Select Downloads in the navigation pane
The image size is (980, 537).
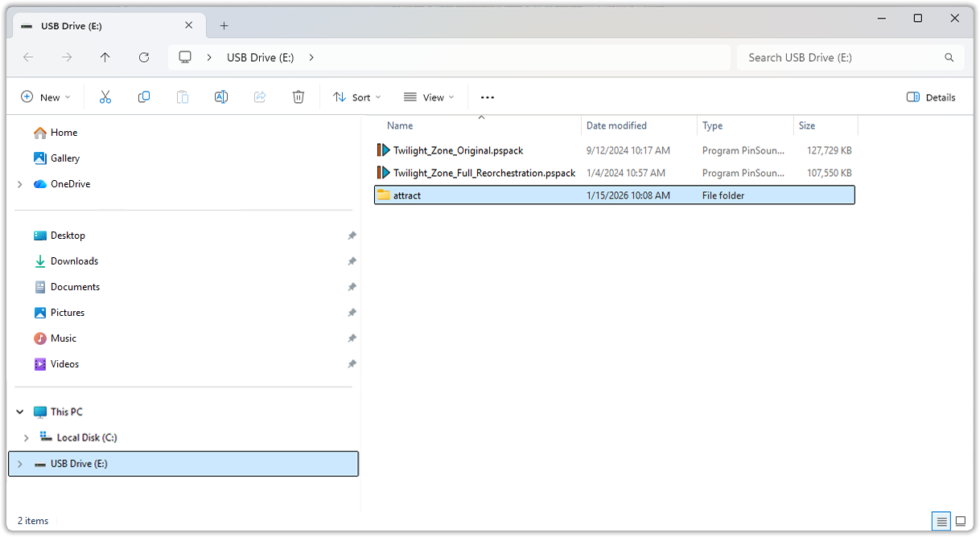pos(74,261)
